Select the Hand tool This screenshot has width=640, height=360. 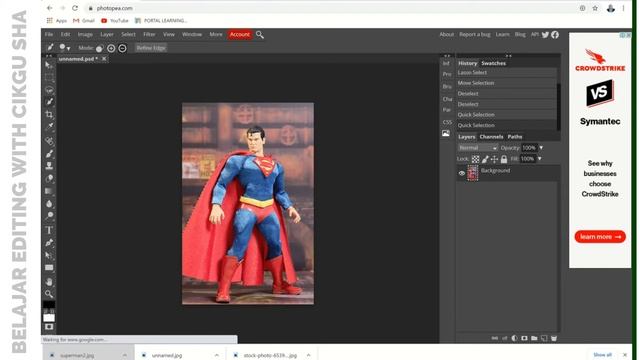point(49,282)
